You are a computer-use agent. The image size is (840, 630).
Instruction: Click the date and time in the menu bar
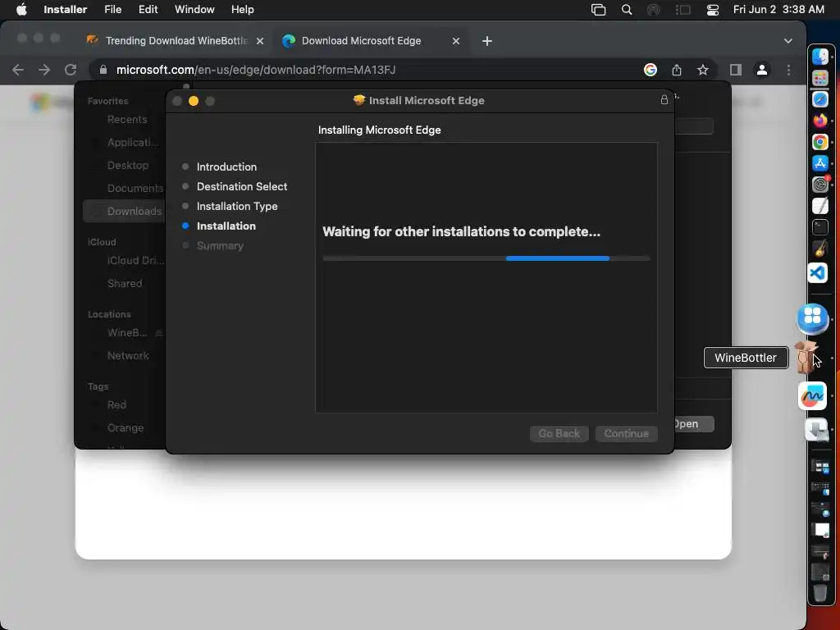coord(778,10)
